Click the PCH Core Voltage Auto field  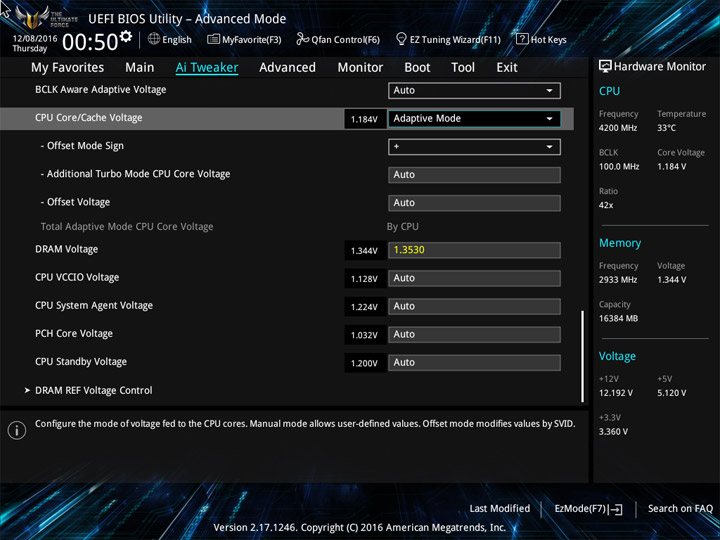474,334
